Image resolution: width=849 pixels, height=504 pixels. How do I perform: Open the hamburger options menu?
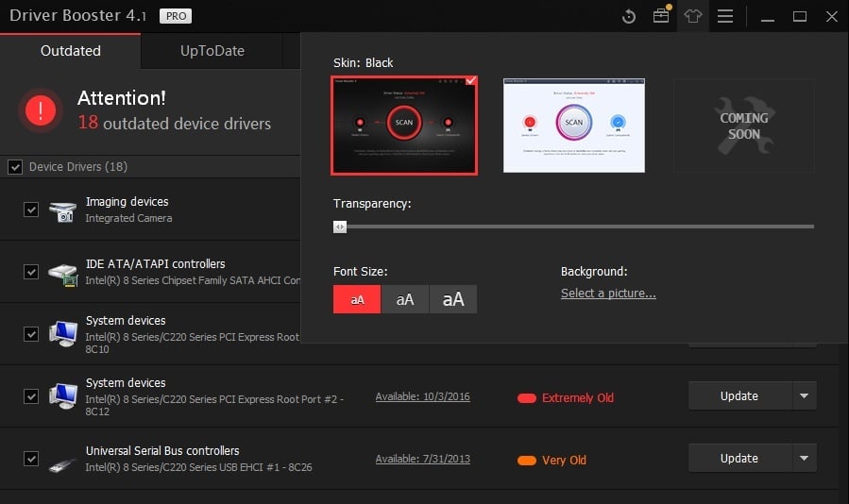pyautogui.click(x=724, y=17)
